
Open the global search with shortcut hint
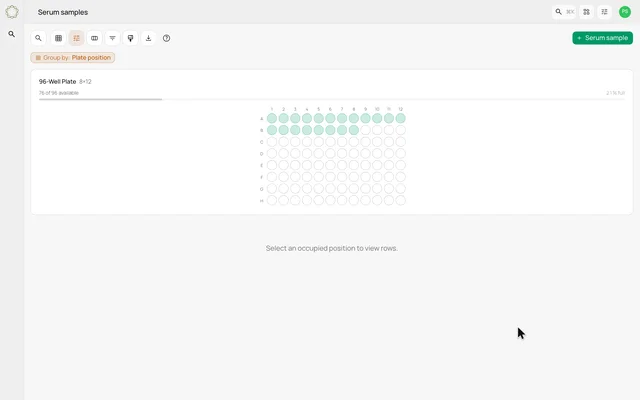point(564,12)
